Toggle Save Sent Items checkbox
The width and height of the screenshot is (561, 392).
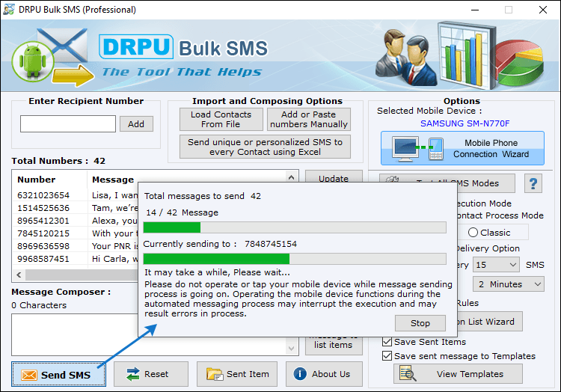coord(387,342)
